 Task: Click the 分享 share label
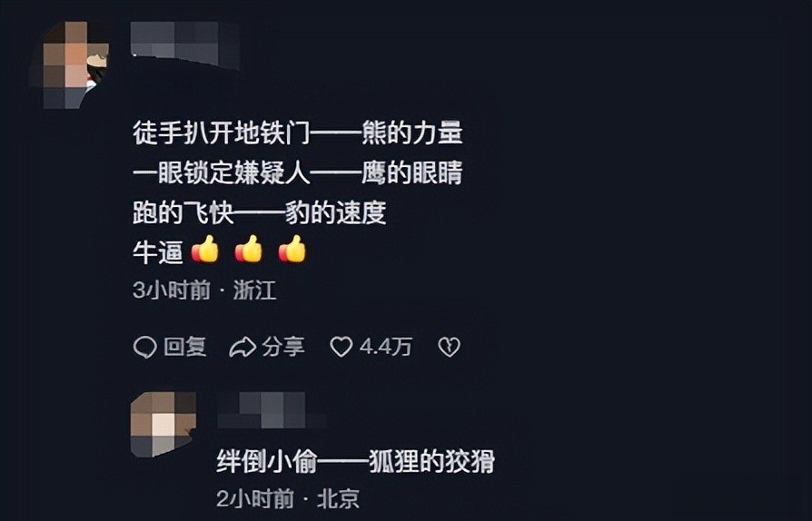click(x=282, y=347)
